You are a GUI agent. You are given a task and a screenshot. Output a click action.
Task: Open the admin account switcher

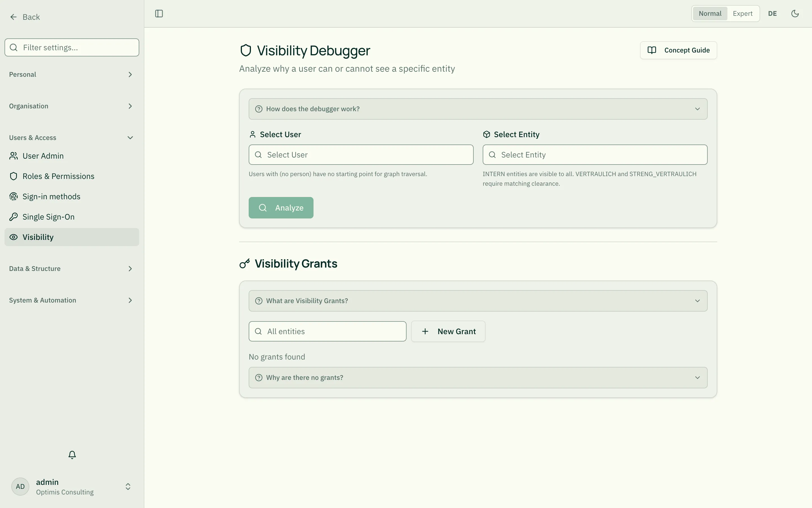[71, 487]
